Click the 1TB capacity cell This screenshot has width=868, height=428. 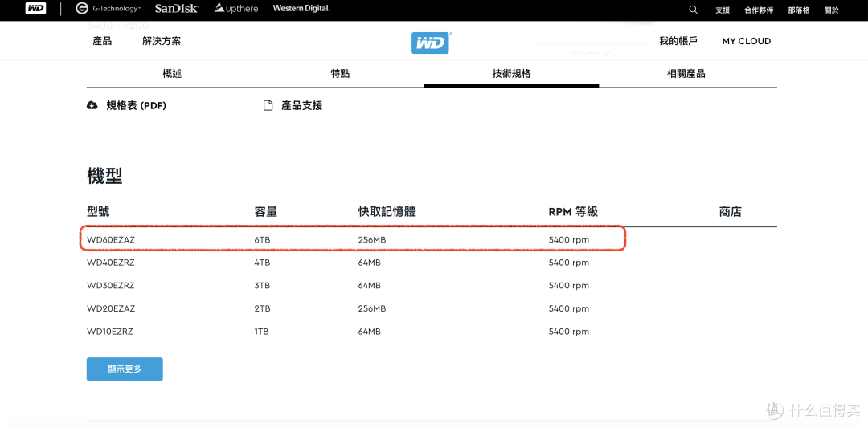click(261, 332)
